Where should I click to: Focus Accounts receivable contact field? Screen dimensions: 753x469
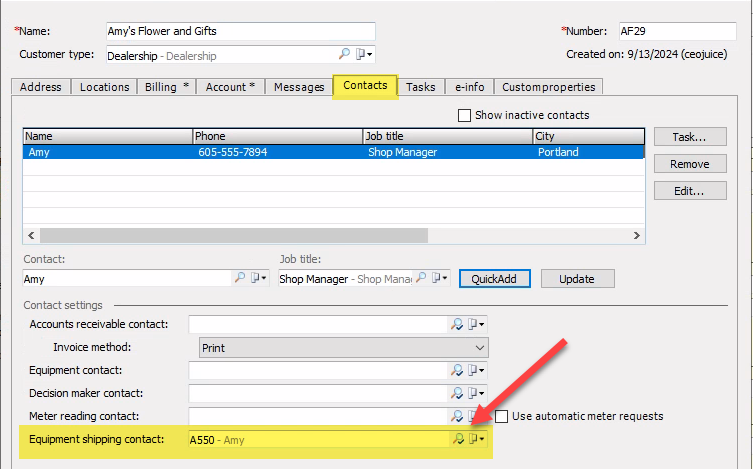[318, 325]
